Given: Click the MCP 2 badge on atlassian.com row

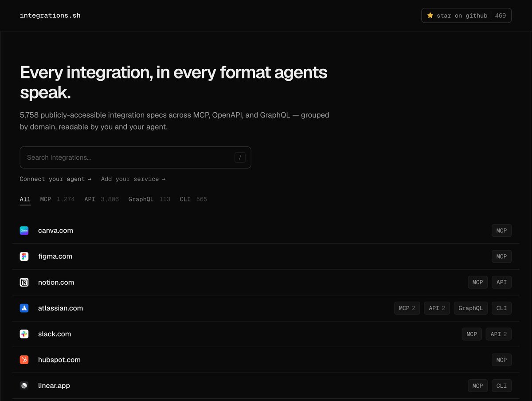Looking at the screenshot, I should click(x=407, y=308).
